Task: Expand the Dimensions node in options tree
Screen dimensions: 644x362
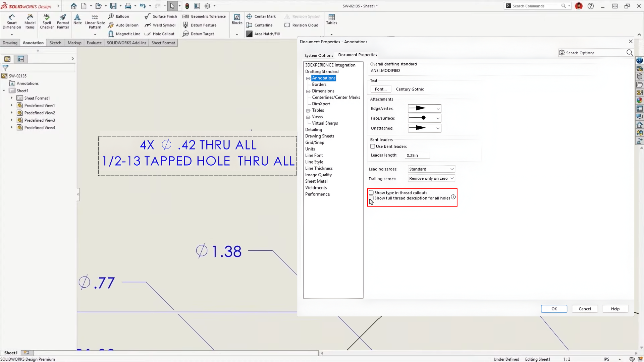Action: 308,91
